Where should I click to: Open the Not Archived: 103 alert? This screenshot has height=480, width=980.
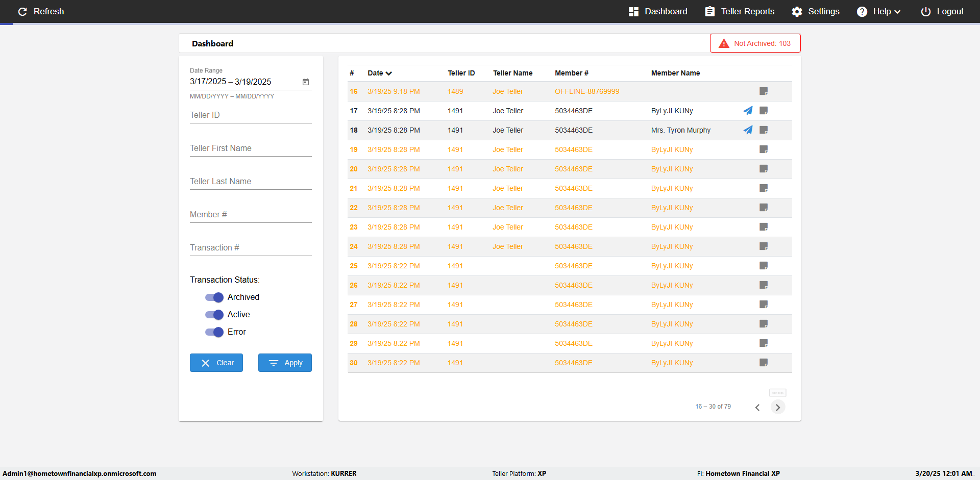(755, 43)
